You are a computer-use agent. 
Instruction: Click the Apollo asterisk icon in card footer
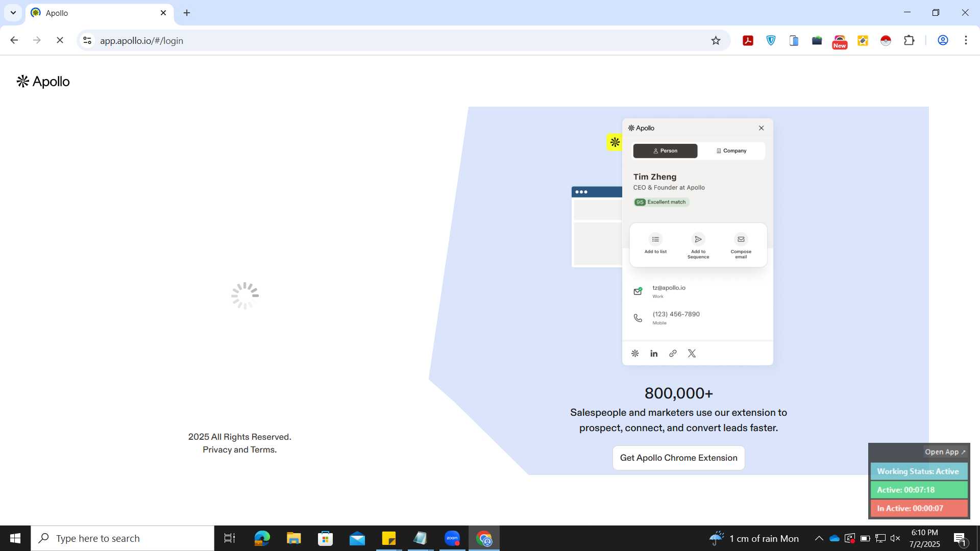click(635, 354)
